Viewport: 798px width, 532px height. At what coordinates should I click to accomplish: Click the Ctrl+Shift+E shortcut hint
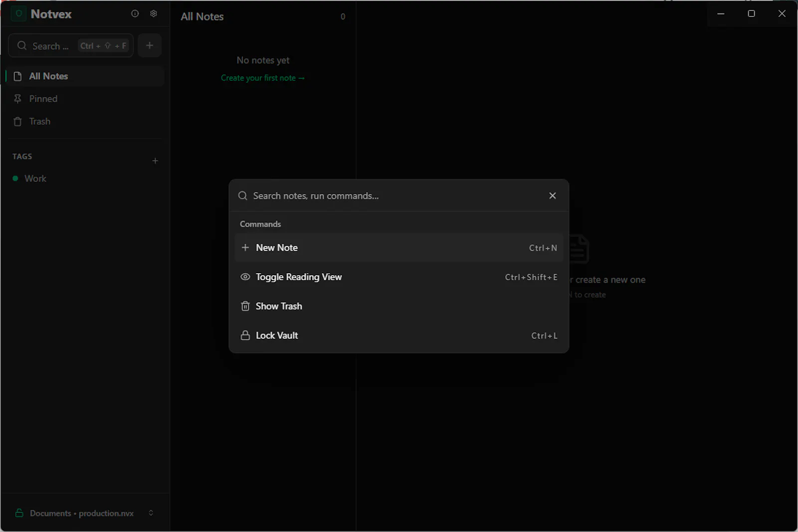point(531,277)
